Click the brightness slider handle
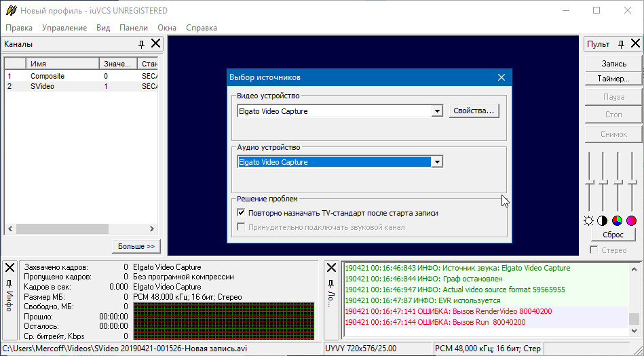644x356 pixels. (590, 182)
